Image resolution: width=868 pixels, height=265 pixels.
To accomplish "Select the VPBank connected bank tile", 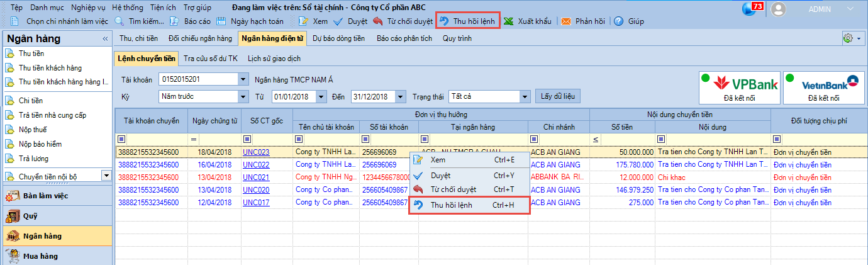I will 740,87.
